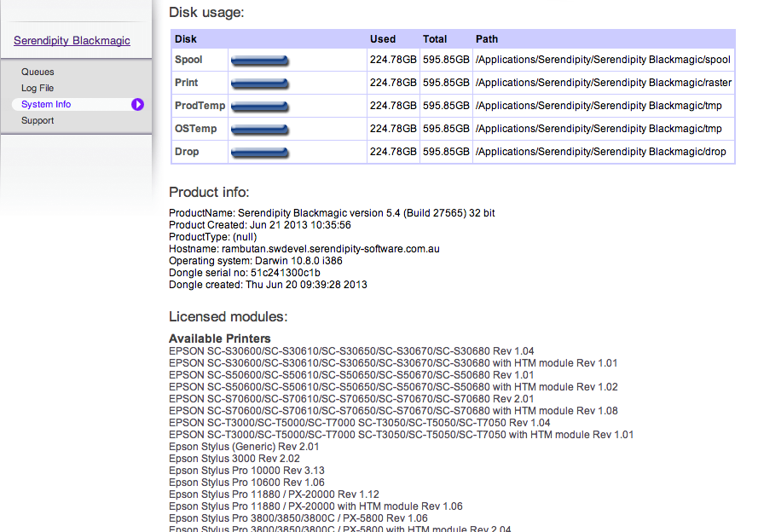Viewport: 758px width, 532px height.
Task: Select the Drop row label
Action: pyautogui.click(x=187, y=152)
